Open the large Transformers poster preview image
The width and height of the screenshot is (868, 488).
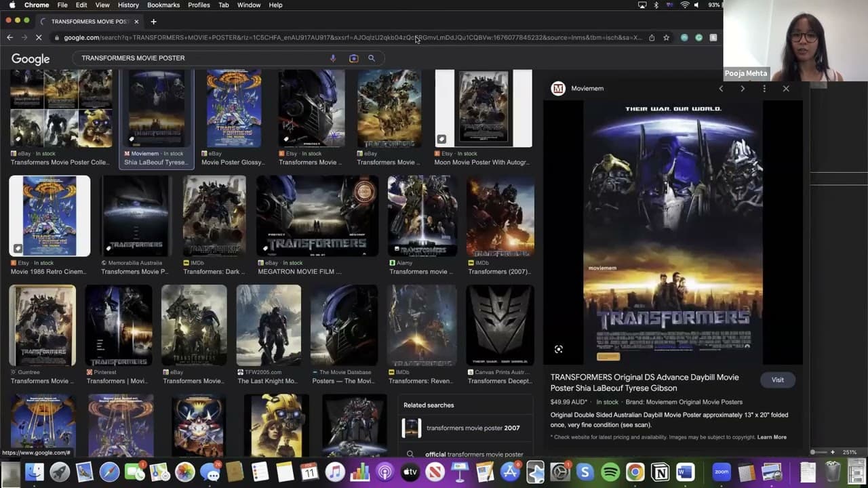pyautogui.click(x=673, y=232)
